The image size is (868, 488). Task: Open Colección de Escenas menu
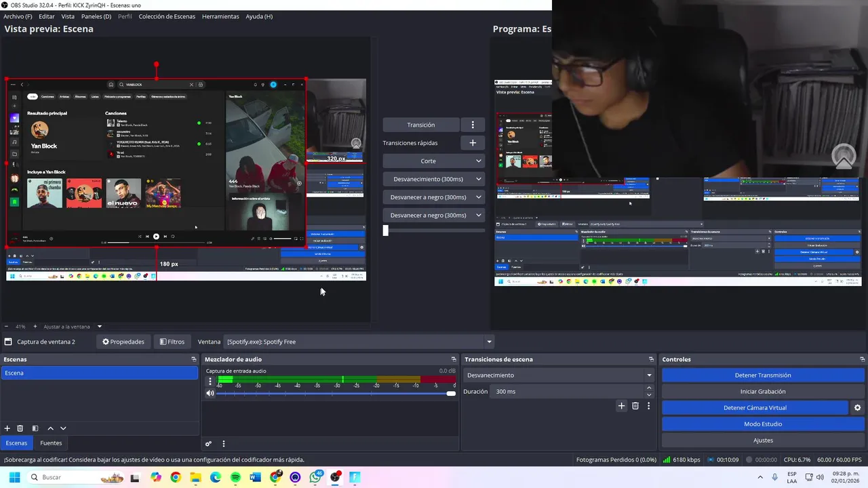point(167,16)
